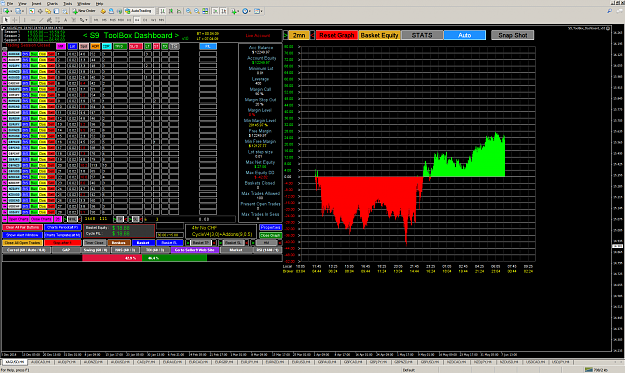The height and width of the screenshot is (373, 625).
Task: Show the Navigator panel icon
Action: point(48,11)
